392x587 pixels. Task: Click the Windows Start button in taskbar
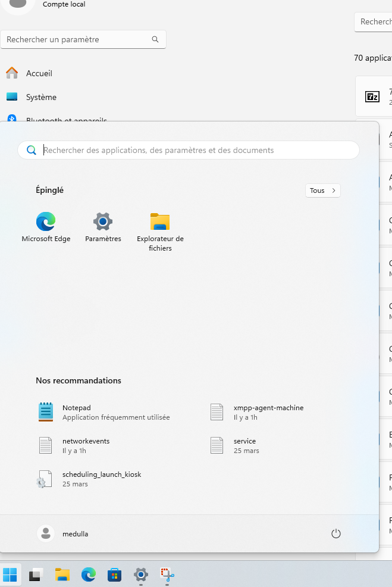click(x=10, y=574)
